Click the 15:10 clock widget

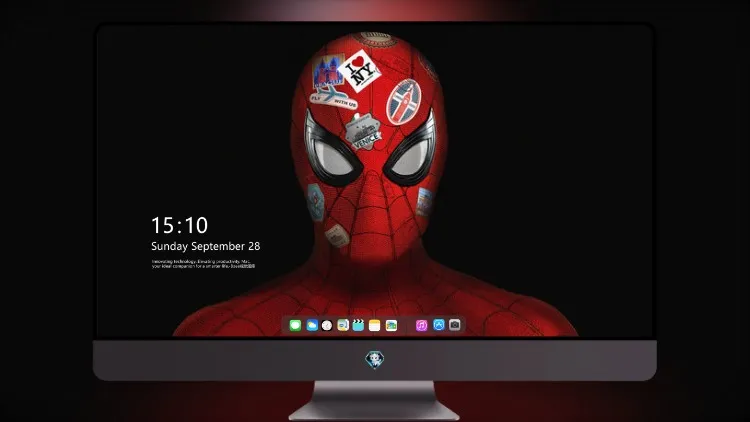(x=179, y=225)
